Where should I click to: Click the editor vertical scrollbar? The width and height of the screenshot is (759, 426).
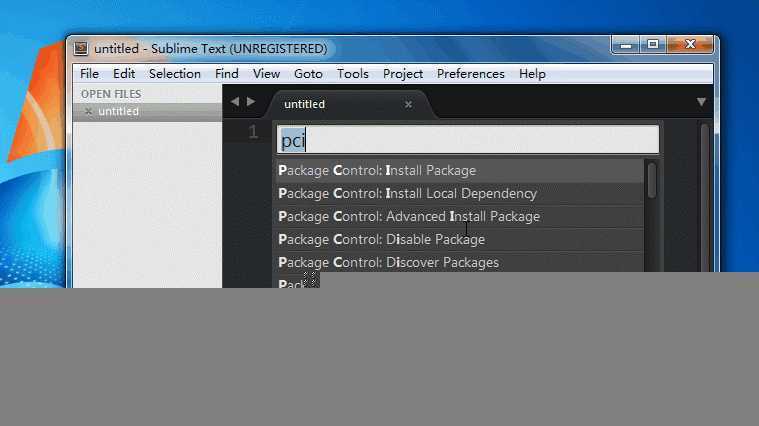pos(705,196)
